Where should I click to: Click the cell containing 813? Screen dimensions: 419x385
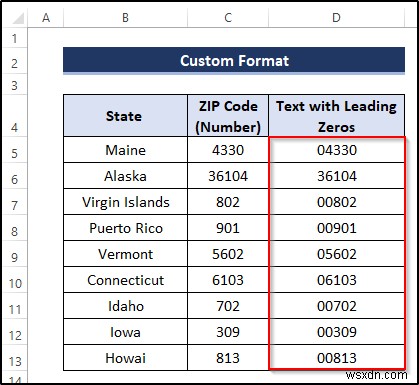click(x=228, y=358)
